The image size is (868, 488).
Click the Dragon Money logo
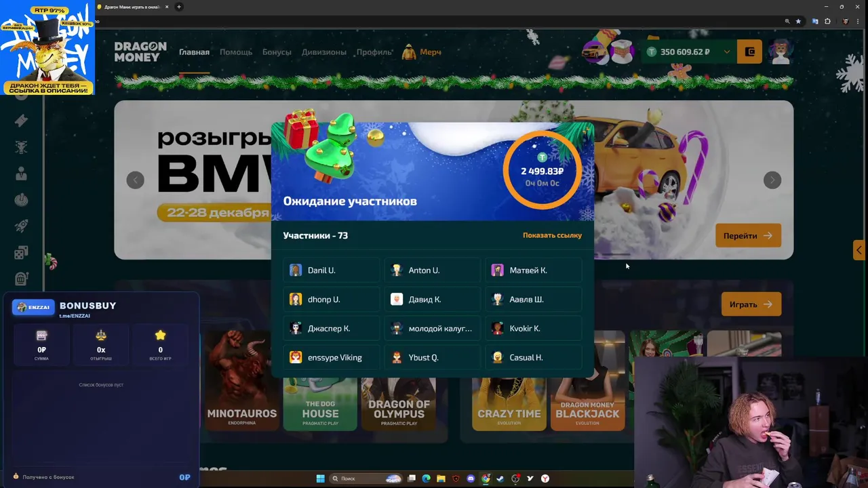click(140, 52)
